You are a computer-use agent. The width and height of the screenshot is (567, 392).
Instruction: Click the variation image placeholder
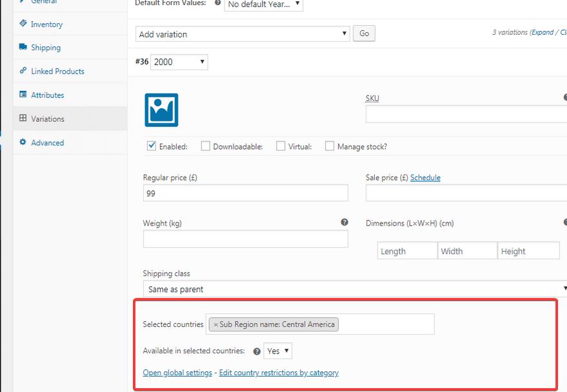pyautogui.click(x=161, y=110)
